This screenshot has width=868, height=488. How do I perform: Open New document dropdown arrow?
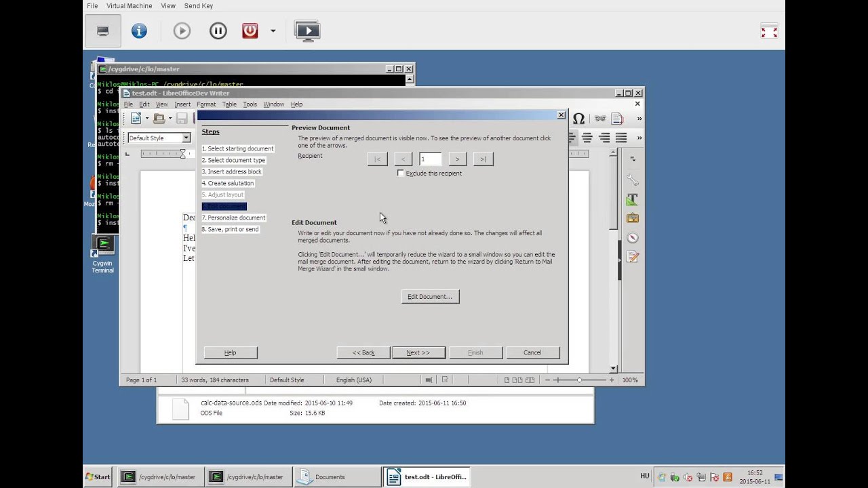(x=146, y=119)
